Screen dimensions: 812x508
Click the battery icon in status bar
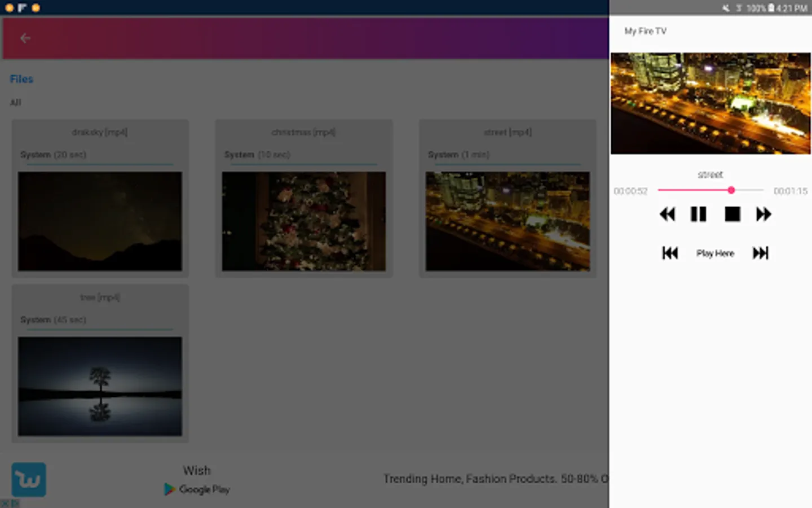(771, 8)
